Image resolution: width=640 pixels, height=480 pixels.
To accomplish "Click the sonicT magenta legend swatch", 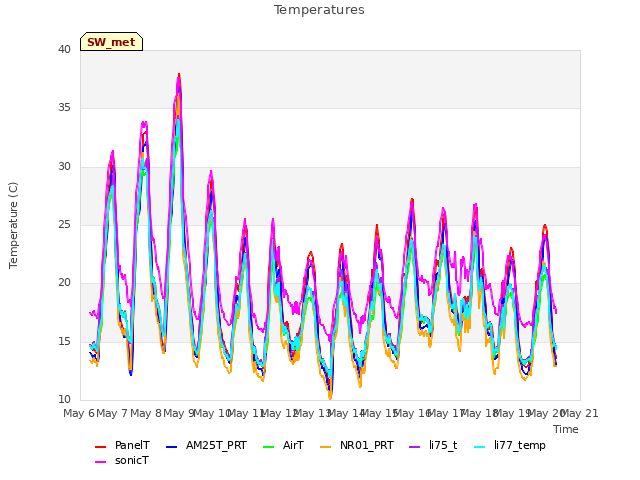I will 100,462.
